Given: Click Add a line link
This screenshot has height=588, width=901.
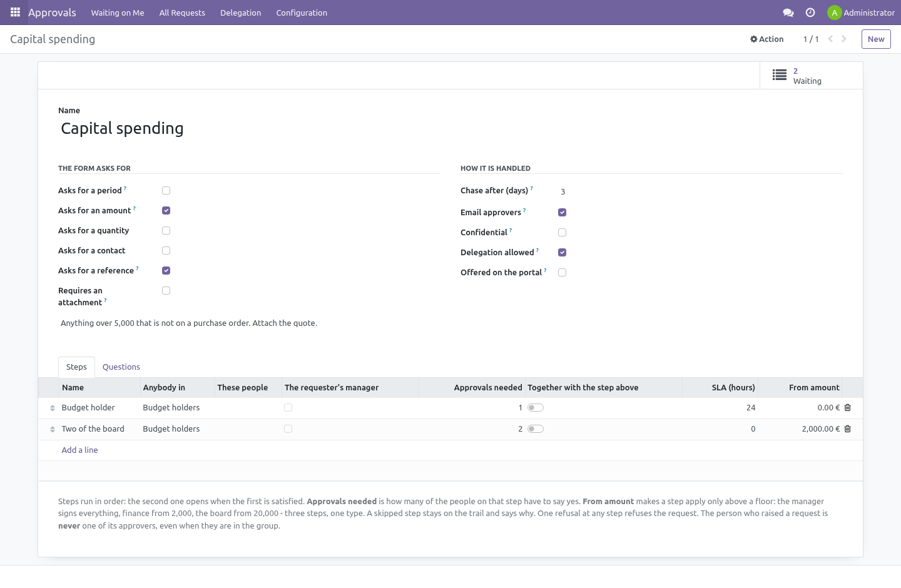Looking at the screenshot, I should click(79, 450).
